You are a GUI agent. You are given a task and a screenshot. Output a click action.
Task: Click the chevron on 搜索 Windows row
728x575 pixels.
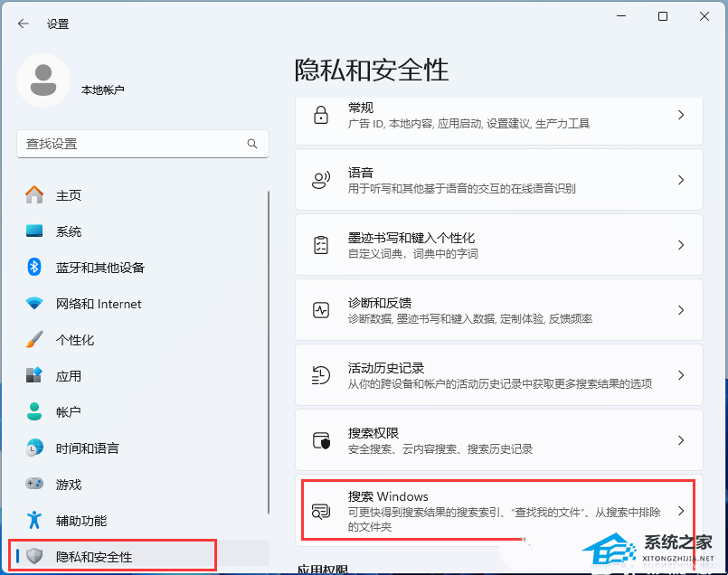(x=681, y=512)
